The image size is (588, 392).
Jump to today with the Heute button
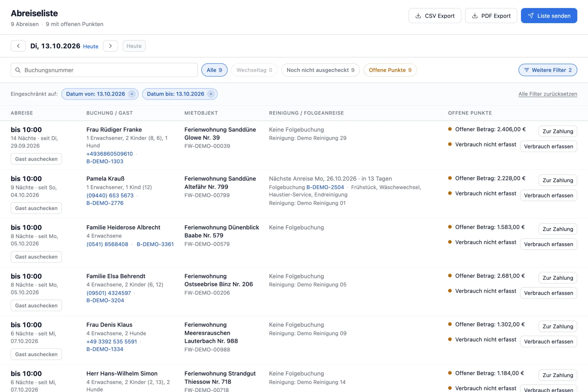click(x=134, y=46)
